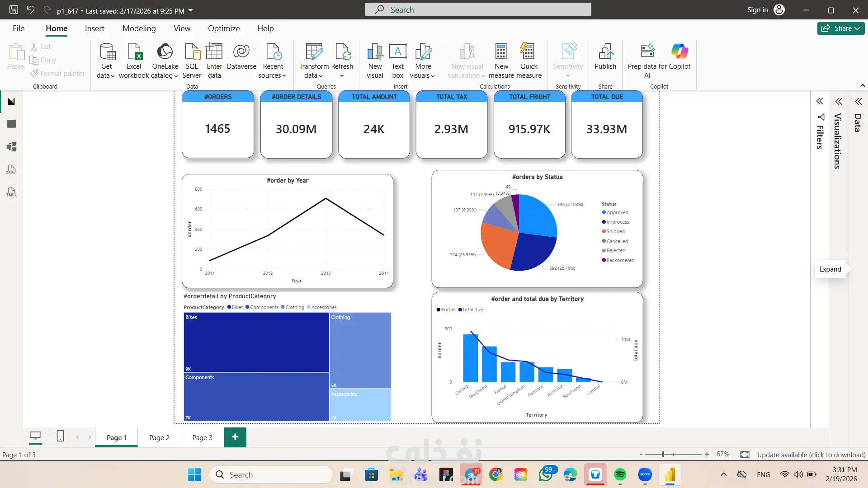
Task: Open DAX query view icon
Action: (x=11, y=169)
